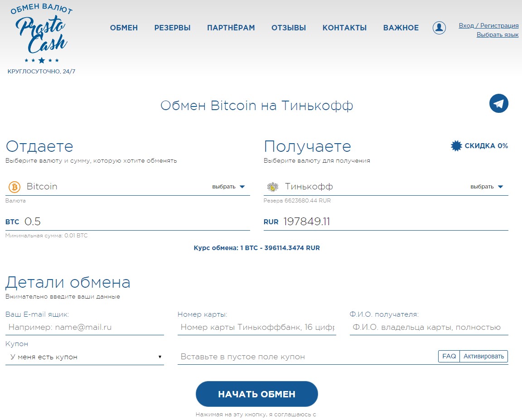The width and height of the screenshot is (522, 420).
Task: Follow the Вход / Регистрация link
Action: pos(488,25)
